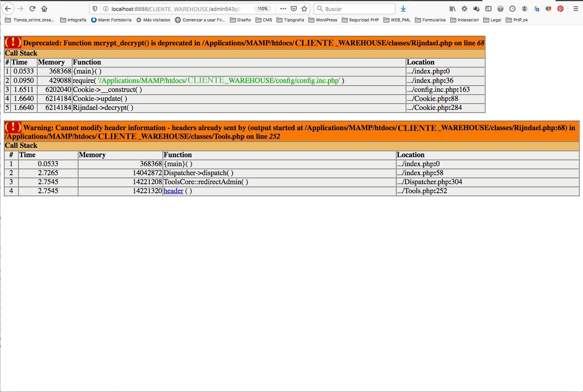The height and width of the screenshot is (392, 583).
Task: View site information for localhost
Action: click(x=106, y=9)
